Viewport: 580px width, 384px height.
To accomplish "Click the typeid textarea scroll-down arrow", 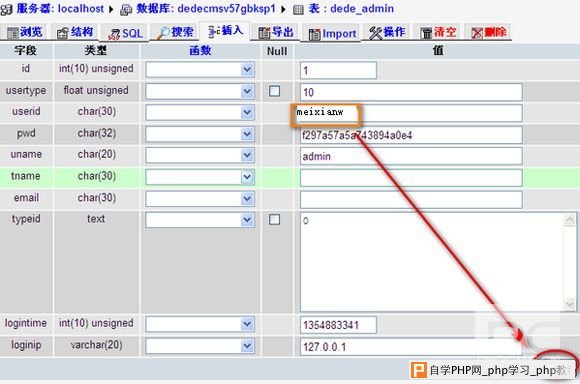I will 570,304.
